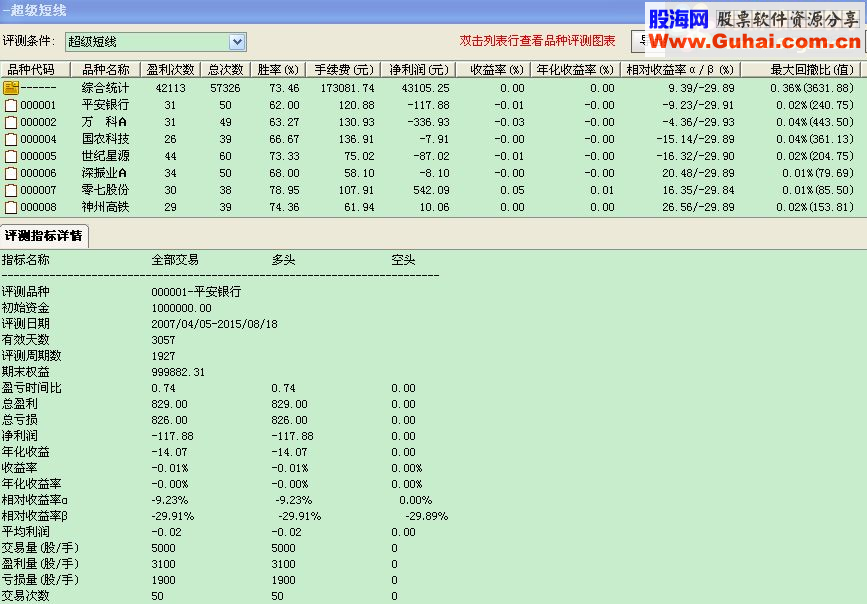The image size is (867, 604).
Task: Click the 空头 column label
Action: [x=403, y=260]
